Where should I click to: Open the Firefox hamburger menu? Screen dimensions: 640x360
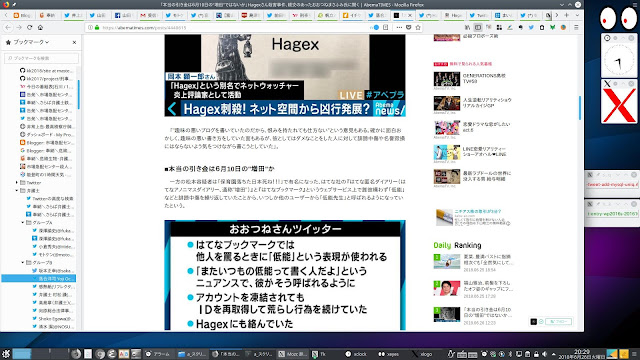click(x=576, y=27)
